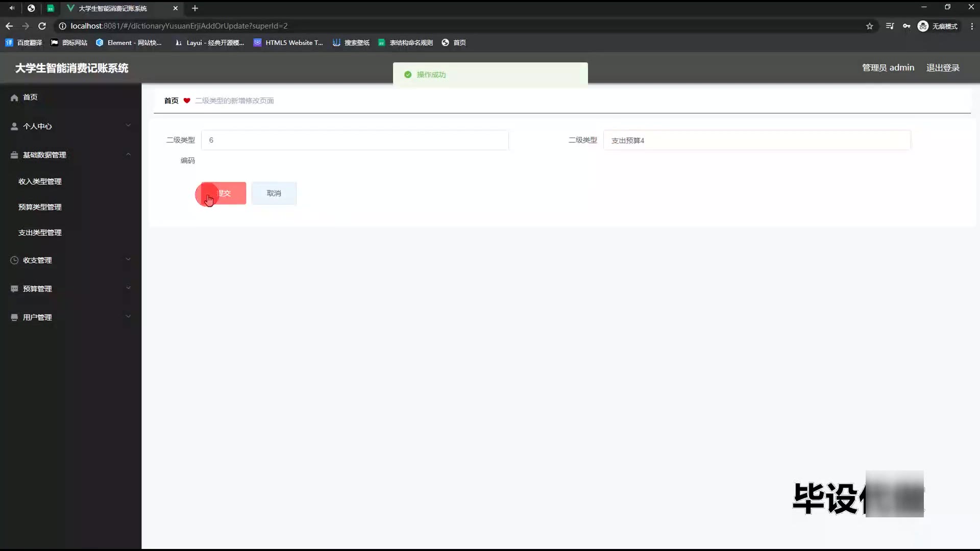Open the 百度翻译 bookmark

[23, 43]
